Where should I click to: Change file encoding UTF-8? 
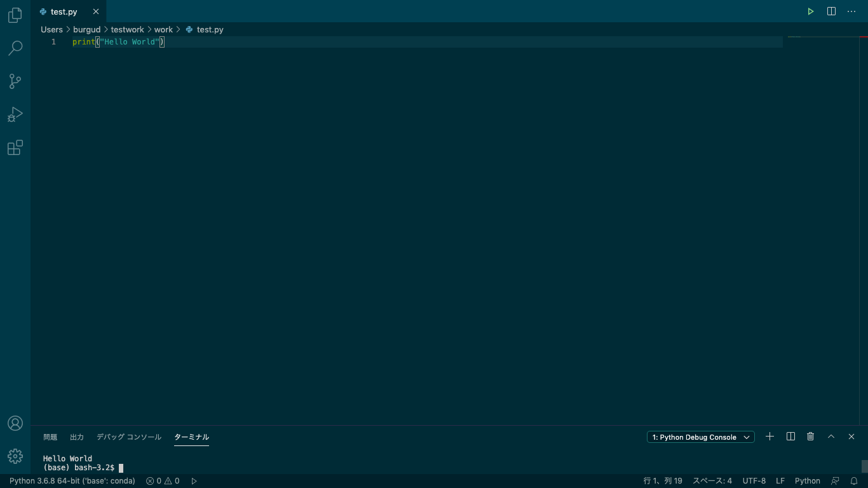754,481
